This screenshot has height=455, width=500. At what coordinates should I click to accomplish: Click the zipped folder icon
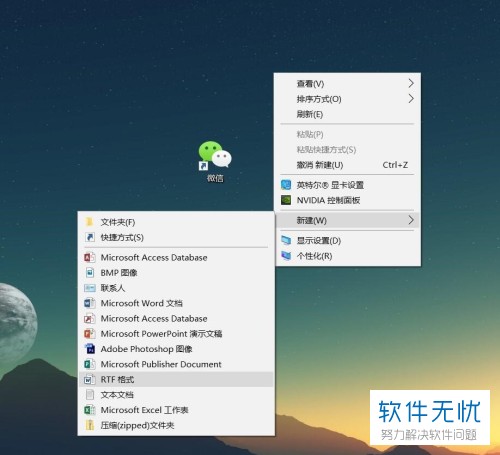(x=89, y=425)
